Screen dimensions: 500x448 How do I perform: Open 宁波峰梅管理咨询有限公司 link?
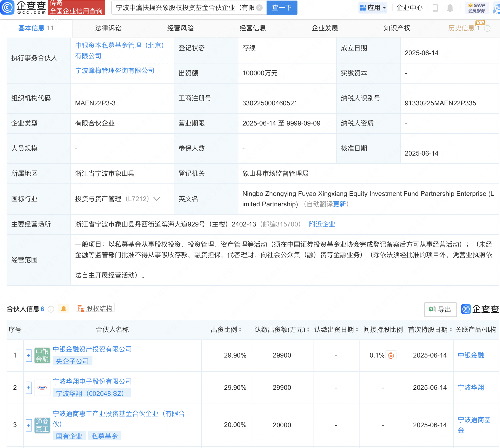click(115, 71)
